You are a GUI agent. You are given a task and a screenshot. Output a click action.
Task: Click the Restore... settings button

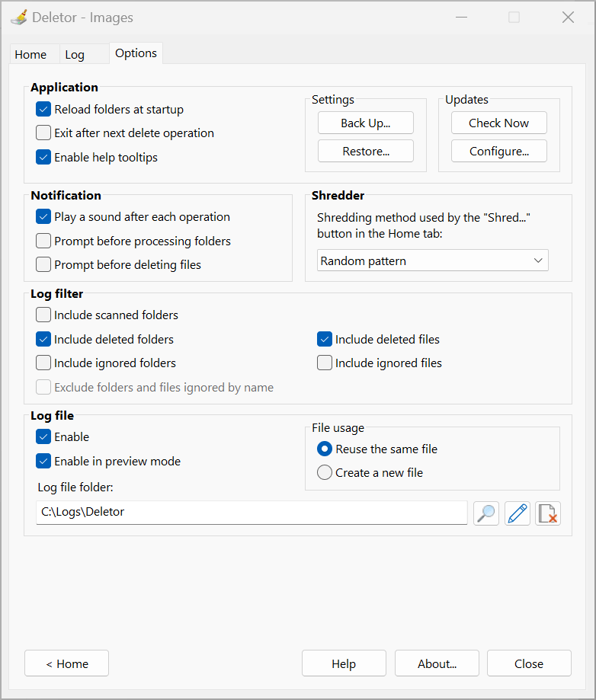tap(366, 152)
